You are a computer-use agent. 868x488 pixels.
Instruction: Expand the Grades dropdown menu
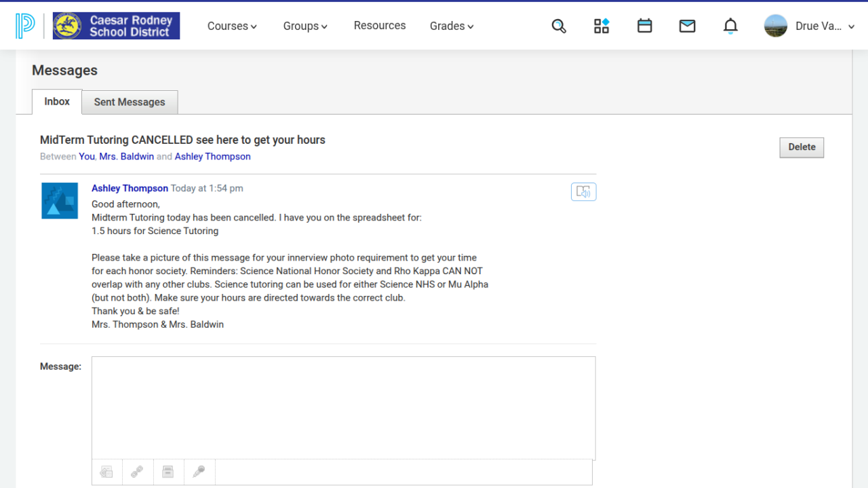(x=452, y=26)
